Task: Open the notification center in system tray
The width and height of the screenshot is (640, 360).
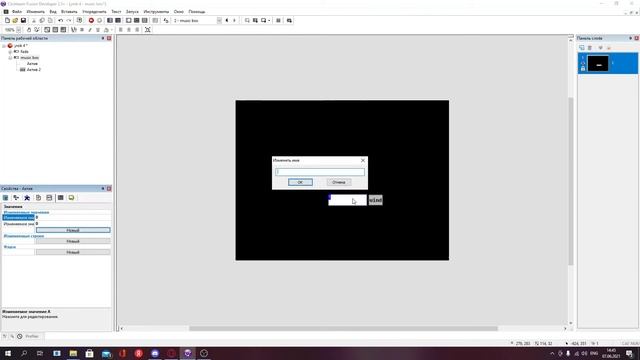Action: [x=629, y=353]
